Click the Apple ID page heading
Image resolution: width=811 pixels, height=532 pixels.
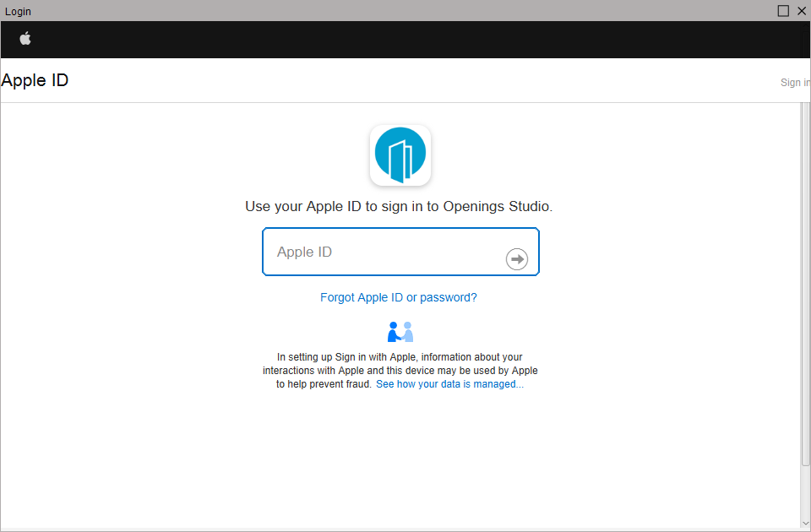(x=35, y=80)
